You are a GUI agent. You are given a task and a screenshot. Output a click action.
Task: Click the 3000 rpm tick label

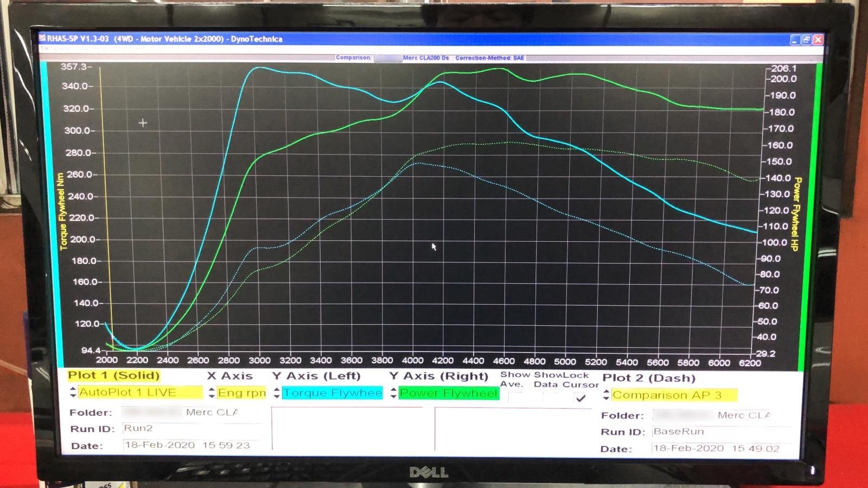click(259, 360)
